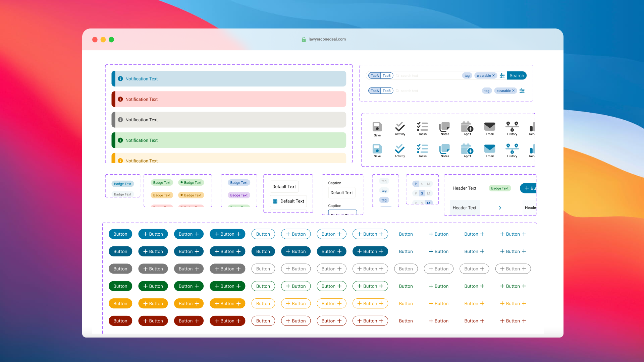Click Default Text field under first Caption
The height and width of the screenshot is (362, 644).
tap(341, 193)
